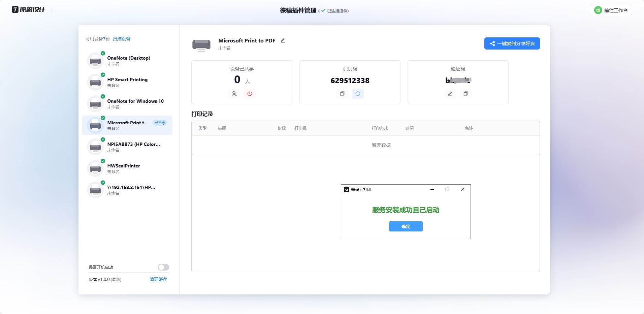Toggle 是否开机启动 switch
The height and width of the screenshot is (314, 644).
[x=163, y=267]
